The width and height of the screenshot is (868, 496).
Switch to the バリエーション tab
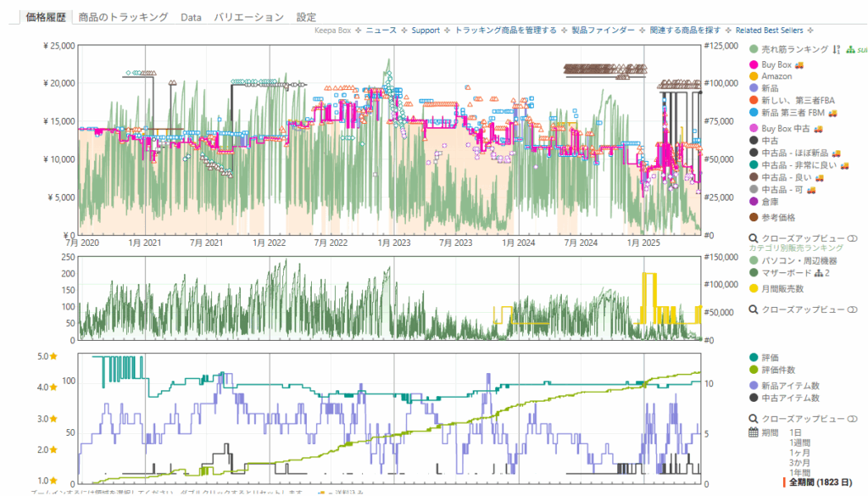248,17
